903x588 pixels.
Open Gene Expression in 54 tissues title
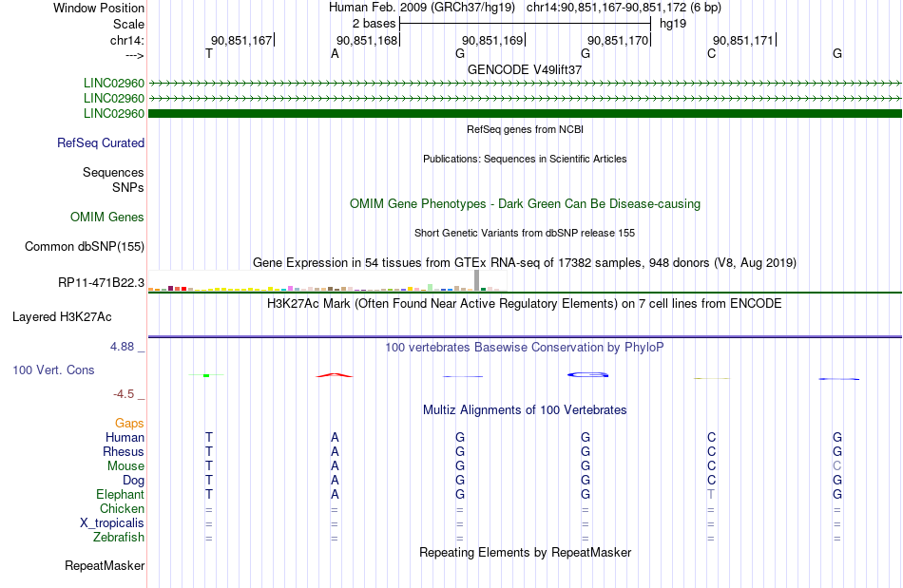525,263
